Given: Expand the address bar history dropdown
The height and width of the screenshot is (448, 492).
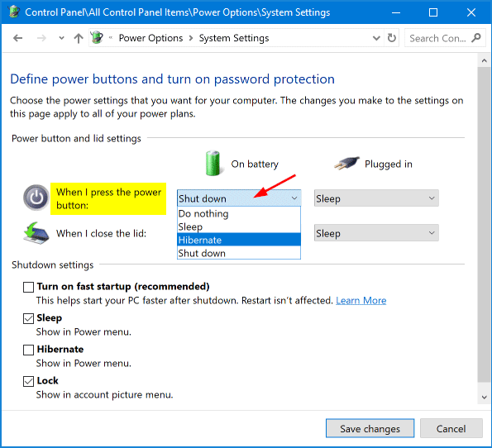Looking at the screenshot, I should [x=376, y=38].
